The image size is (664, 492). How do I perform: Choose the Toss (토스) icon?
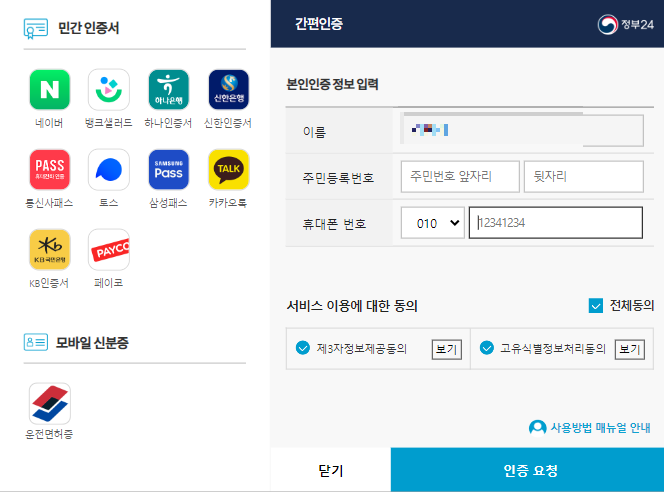coord(109,170)
